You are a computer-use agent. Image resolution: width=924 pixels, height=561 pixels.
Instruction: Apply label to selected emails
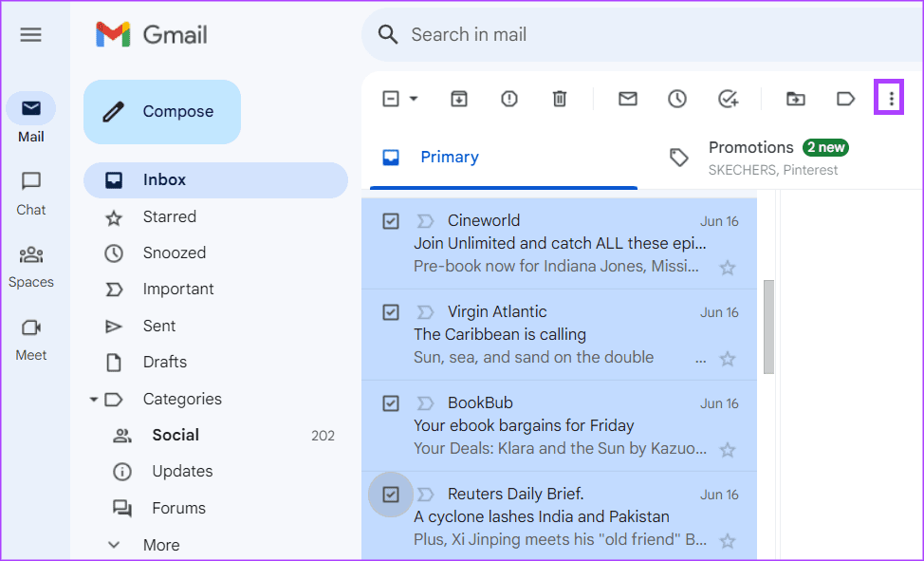(845, 99)
